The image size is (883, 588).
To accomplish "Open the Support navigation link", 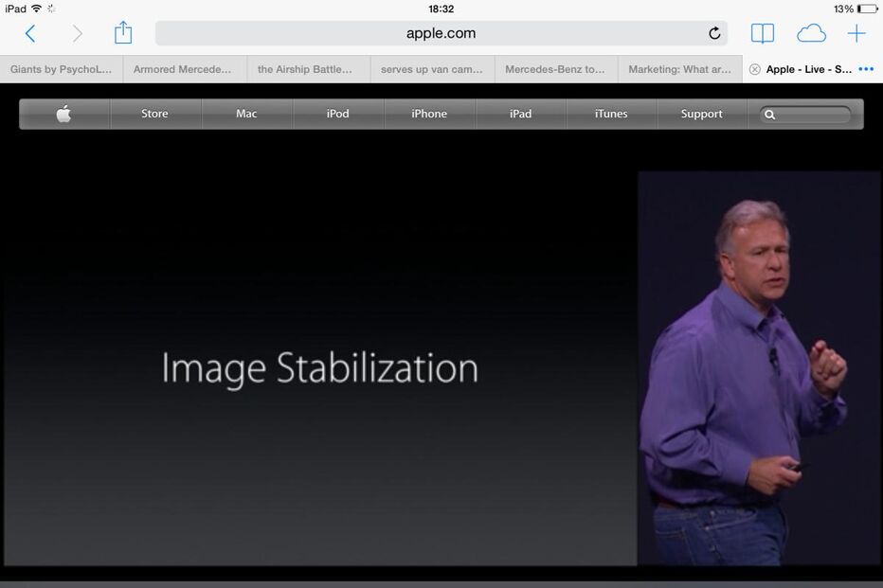I will click(x=701, y=115).
